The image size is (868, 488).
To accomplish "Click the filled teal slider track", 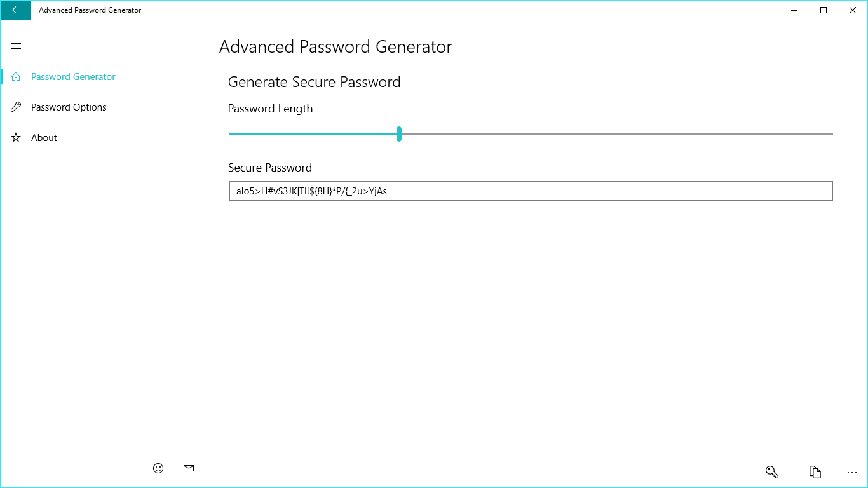I will click(311, 134).
